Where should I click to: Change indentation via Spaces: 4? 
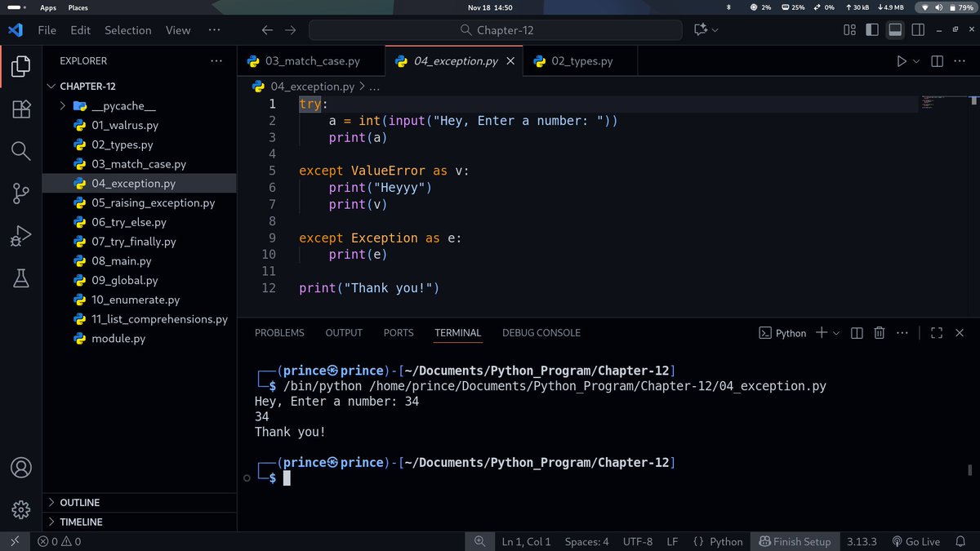click(586, 541)
